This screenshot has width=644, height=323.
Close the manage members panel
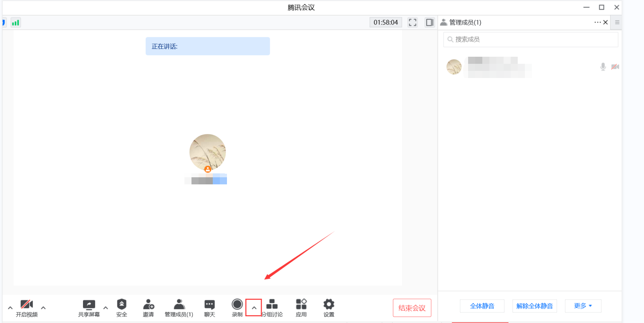[x=606, y=22]
